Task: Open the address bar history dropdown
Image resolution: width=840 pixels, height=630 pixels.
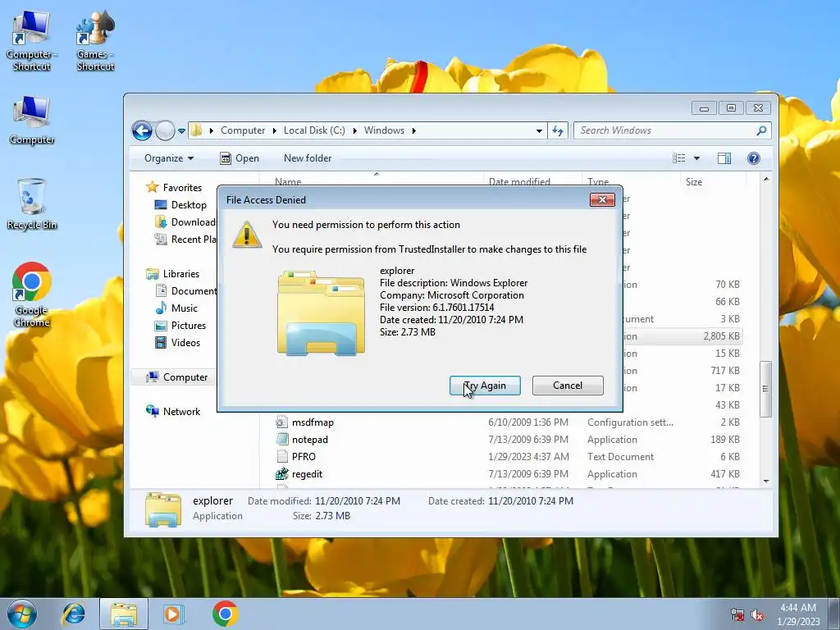Action: (x=539, y=130)
